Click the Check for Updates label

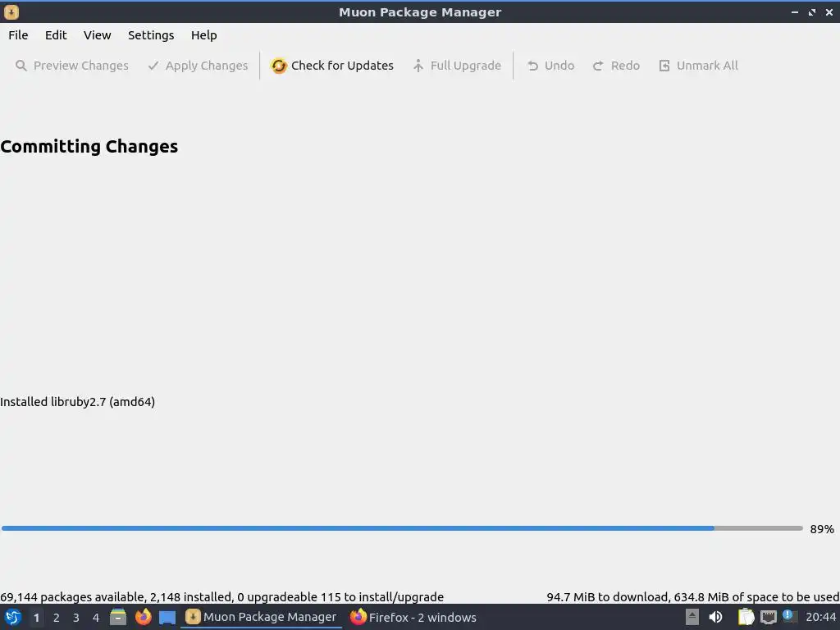click(x=342, y=66)
